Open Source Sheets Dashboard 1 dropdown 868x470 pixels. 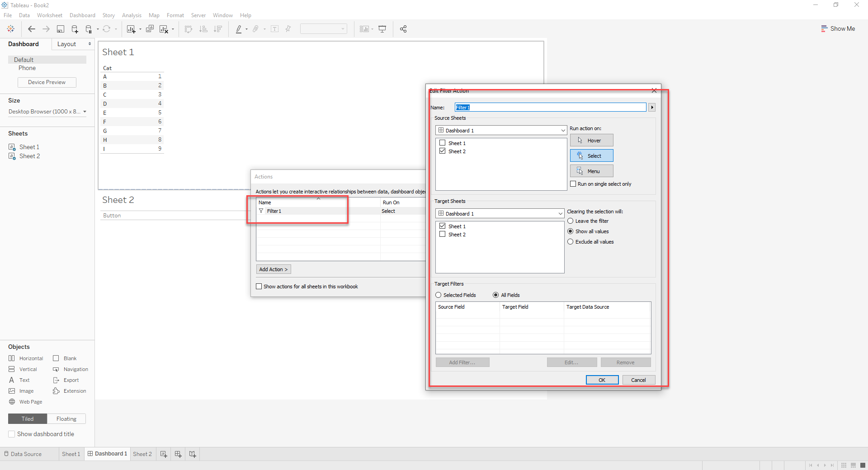pos(501,130)
